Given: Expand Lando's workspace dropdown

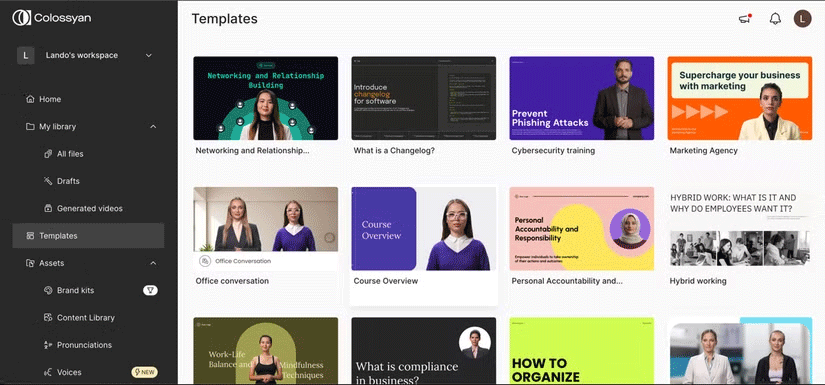Looking at the screenshot, I should (149, 55).
